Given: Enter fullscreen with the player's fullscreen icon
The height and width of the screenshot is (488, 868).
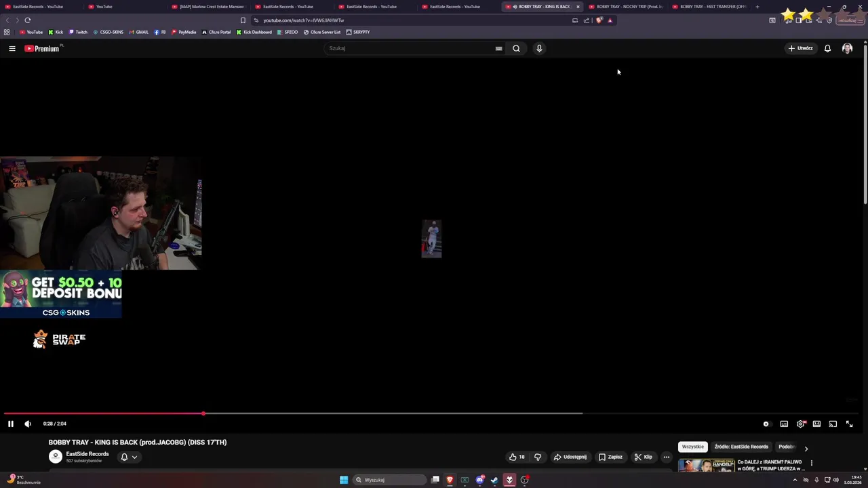Looking at the screenshot, I should click(x=849, y=424).
